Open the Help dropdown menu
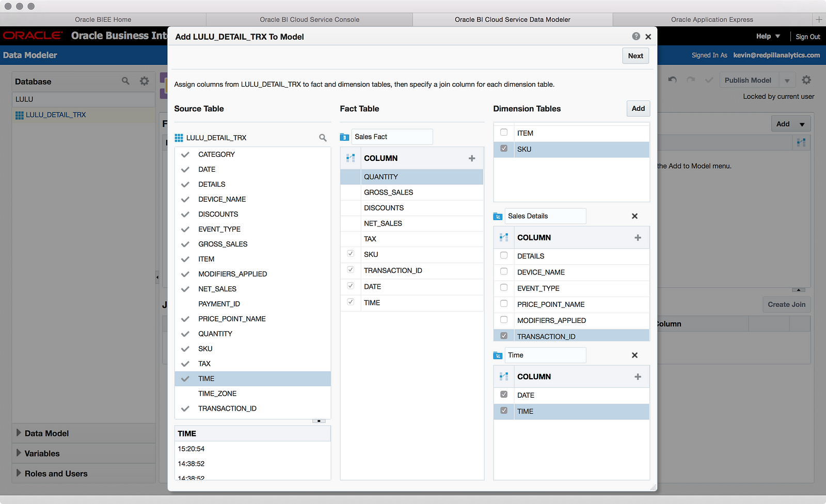This screenshot has height=504, width=826. pos(768,36)
